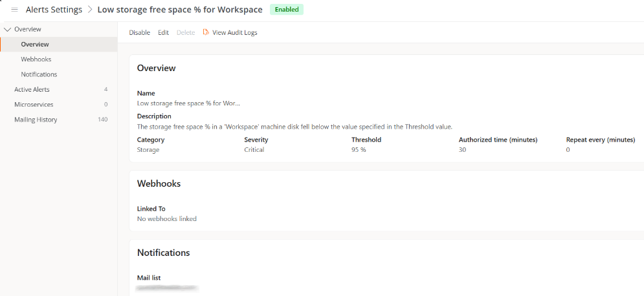
Task: Select the Overview sub-item in sidebar
Action: [x=35, y=45]
